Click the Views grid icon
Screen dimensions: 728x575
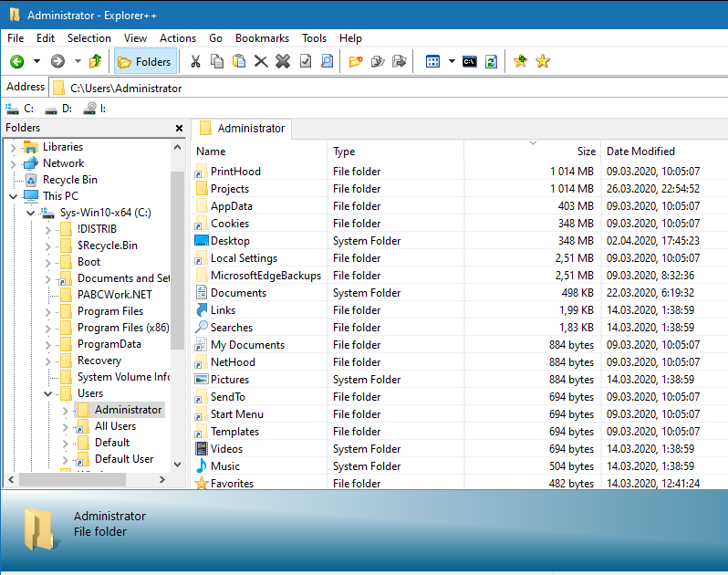tap(432, 61)
